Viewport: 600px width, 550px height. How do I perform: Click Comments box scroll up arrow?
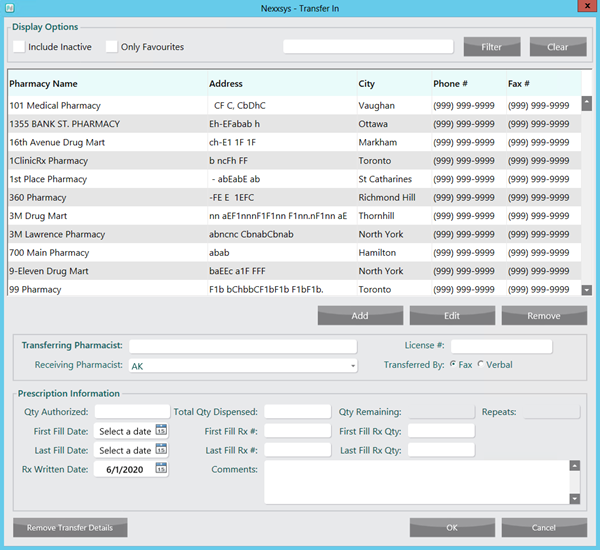point(575,466)
